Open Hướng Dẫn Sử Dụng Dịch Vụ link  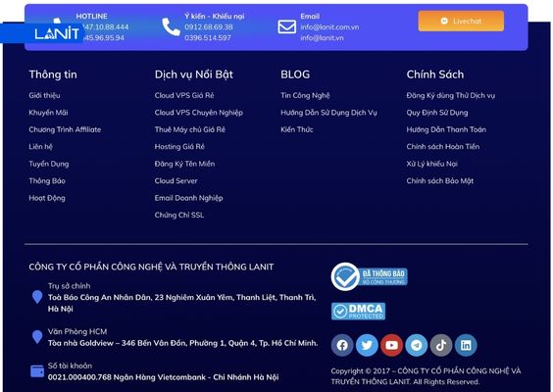tap(328, 113)
